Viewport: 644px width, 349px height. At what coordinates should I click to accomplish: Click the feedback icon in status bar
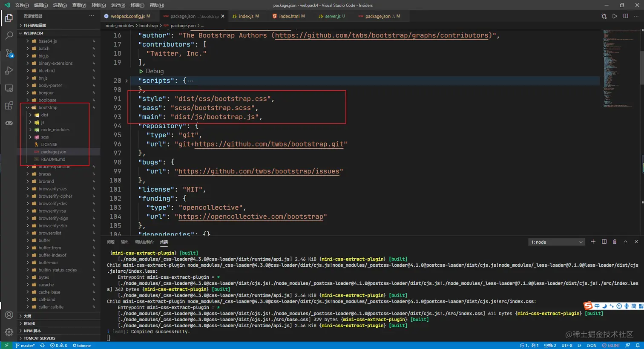coord(628,346)
